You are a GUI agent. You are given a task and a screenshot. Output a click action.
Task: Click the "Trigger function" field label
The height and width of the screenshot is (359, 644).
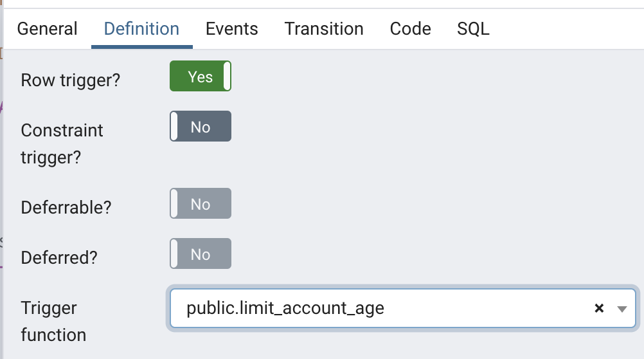coord(53,321)
